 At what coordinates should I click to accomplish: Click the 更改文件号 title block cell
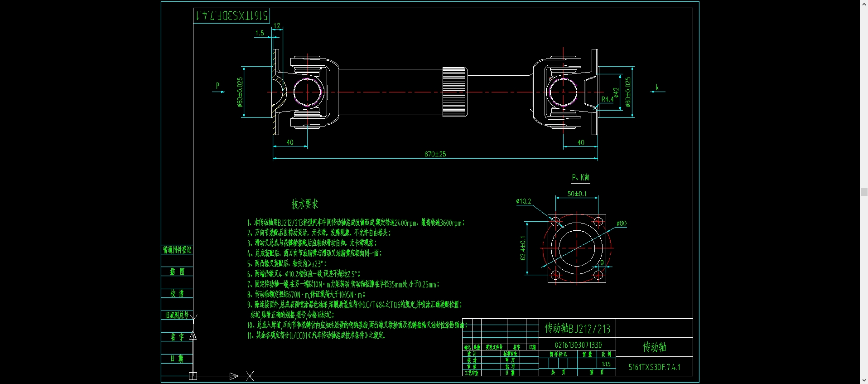[x=494, y=347]
